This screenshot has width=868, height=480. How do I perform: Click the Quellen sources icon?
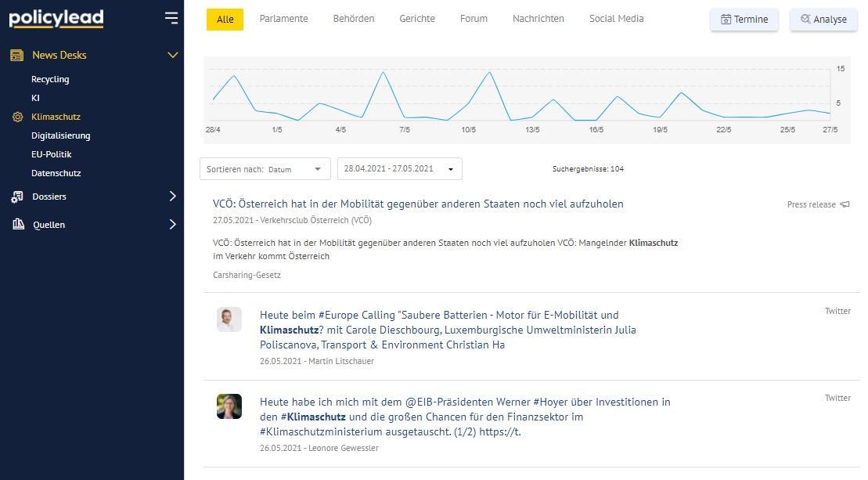coord(16,225)
